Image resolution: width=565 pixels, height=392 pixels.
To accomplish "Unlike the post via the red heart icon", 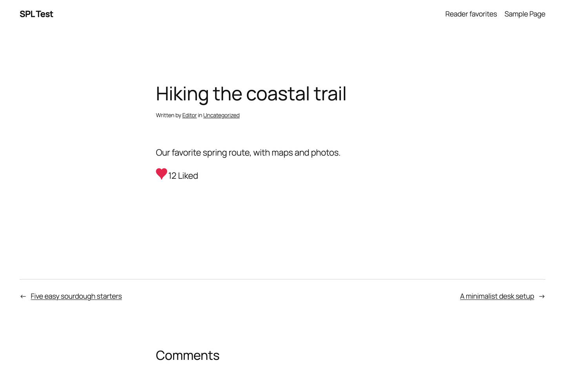I will tap(161, 174).
